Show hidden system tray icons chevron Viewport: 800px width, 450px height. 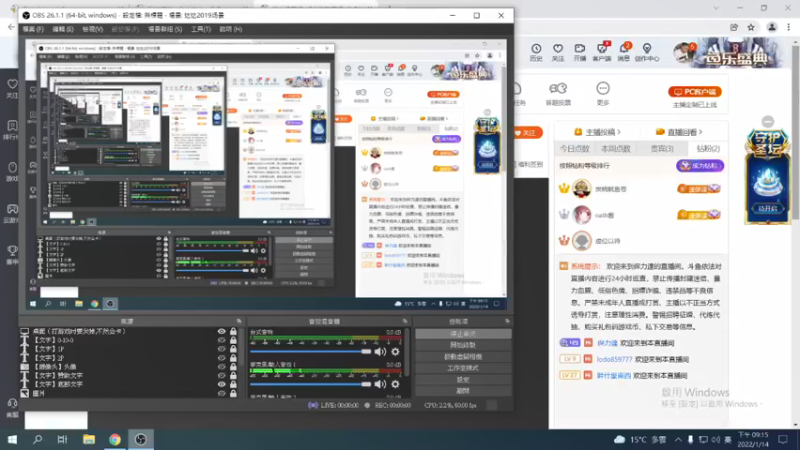[x=678, y=439]
